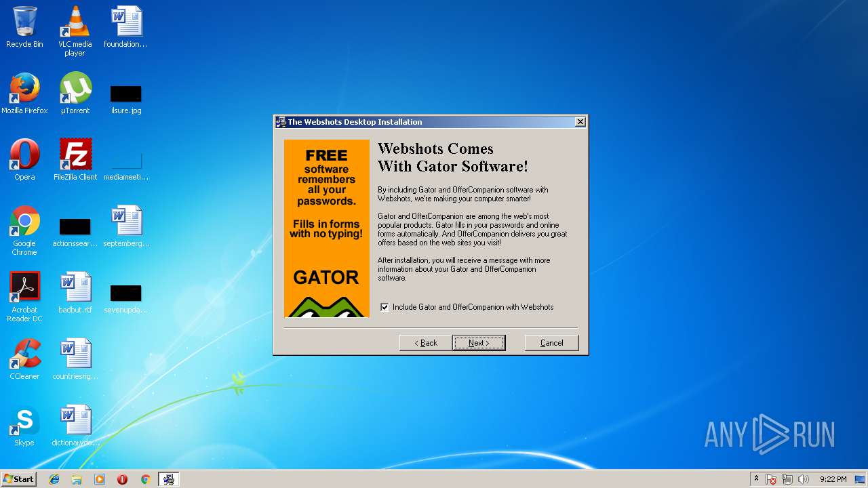Image resolution: width=868 pixels, height=488 pixels.
Task: Open Windows Media Player in taskbar
Action: (100, 479)
